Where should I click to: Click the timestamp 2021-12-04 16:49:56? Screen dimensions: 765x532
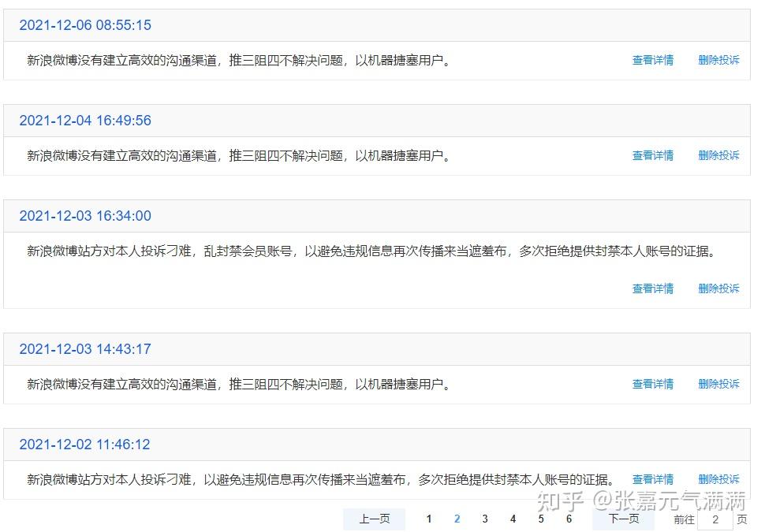pyautogui.click(x=85, y=121)
